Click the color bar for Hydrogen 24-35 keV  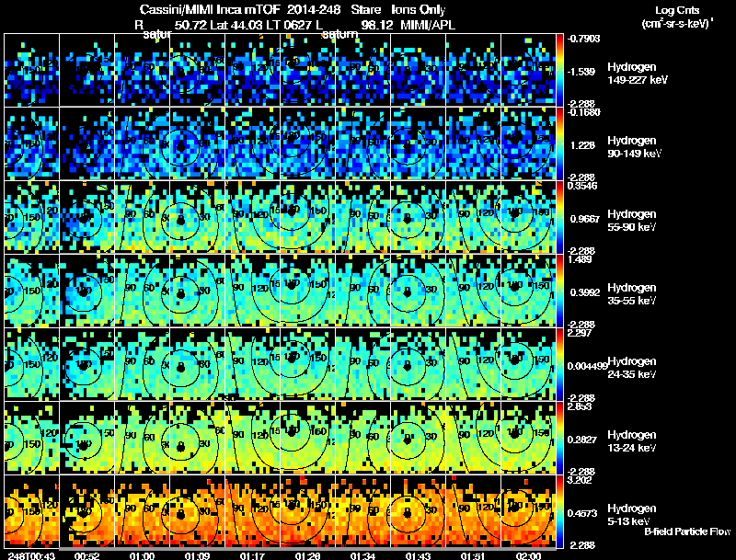[x=559, y=364]
